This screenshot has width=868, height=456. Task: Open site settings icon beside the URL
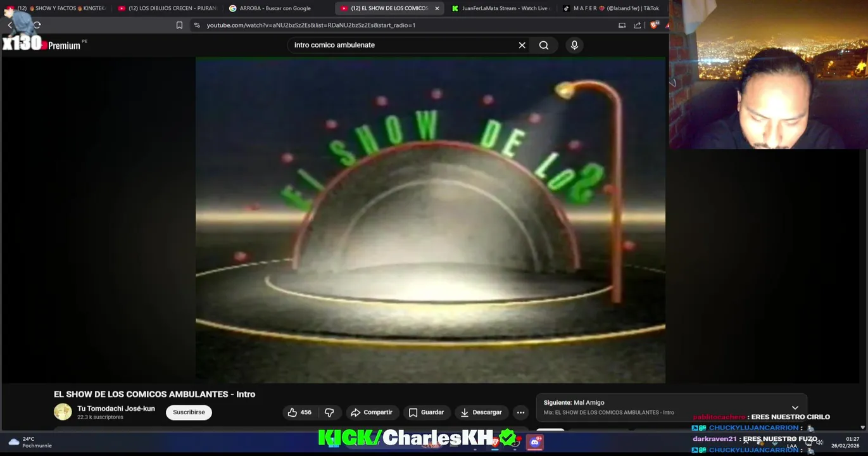coord(197,25)
